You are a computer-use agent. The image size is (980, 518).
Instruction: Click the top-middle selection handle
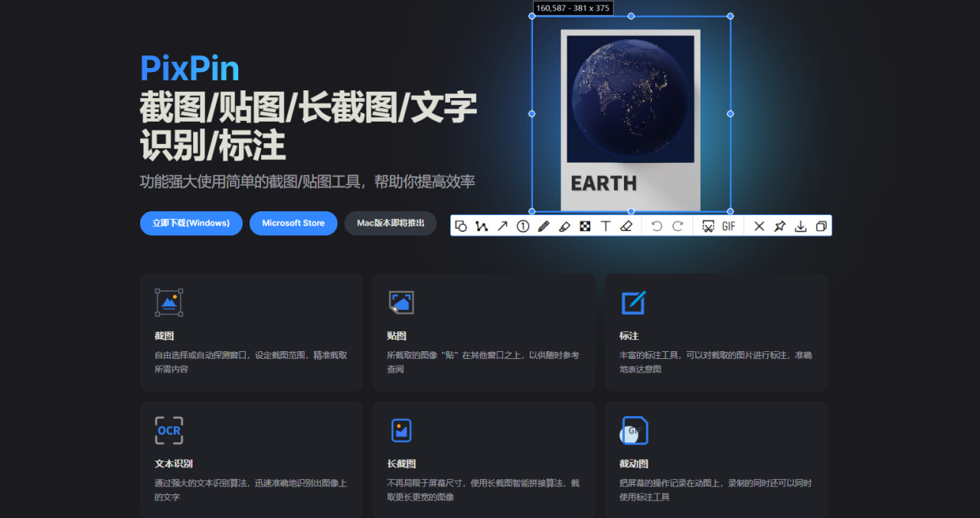point(631,16)
